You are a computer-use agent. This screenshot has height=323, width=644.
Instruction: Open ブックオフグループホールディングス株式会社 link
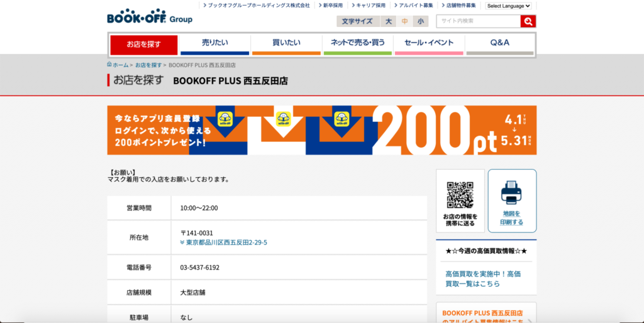[x=257, y=6]
